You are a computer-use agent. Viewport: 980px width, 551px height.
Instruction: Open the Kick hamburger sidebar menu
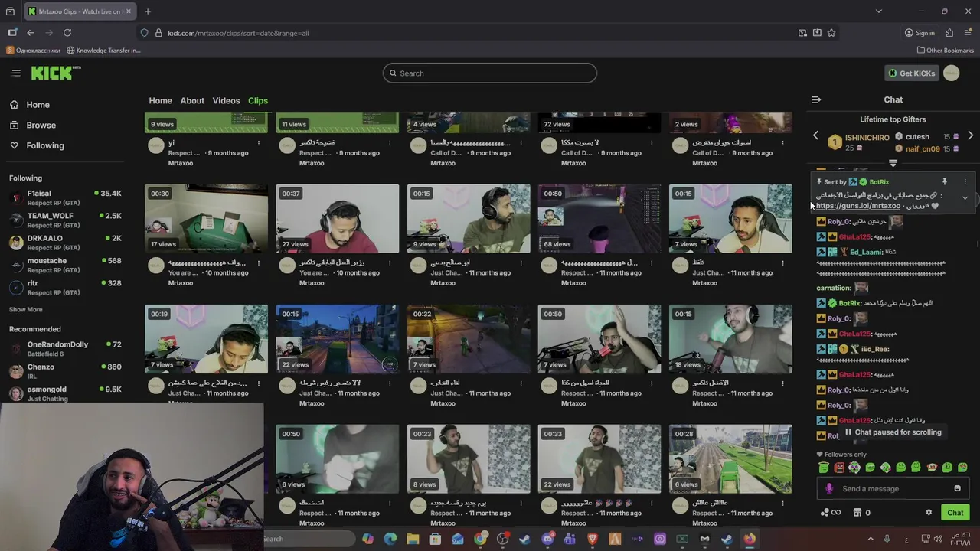coord(16,73)
